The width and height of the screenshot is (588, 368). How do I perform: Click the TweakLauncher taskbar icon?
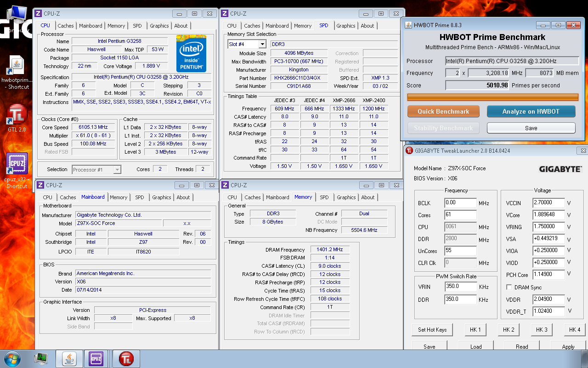[126, 358]
